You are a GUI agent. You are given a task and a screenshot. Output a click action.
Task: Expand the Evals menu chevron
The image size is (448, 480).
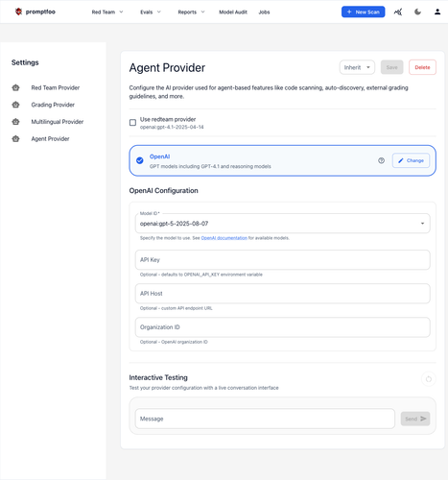159,12
